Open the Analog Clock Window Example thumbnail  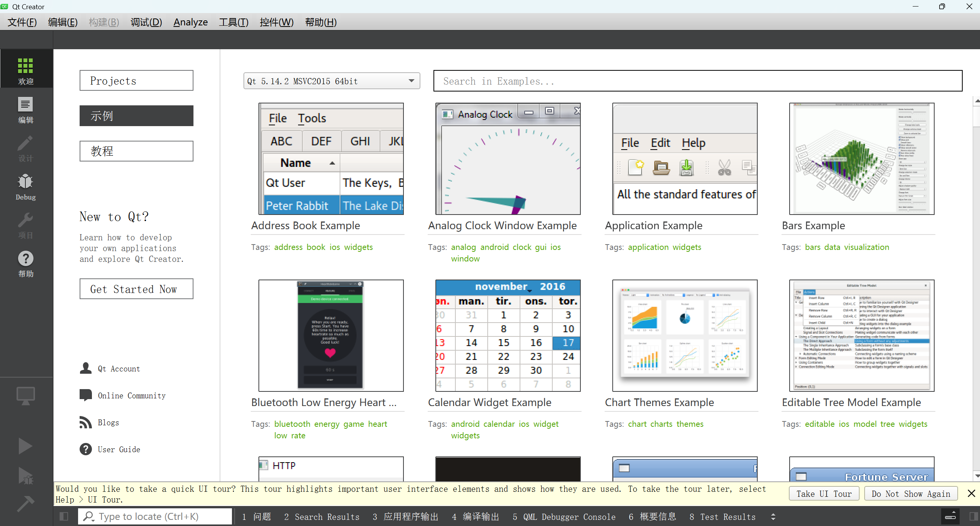point(508,158)
